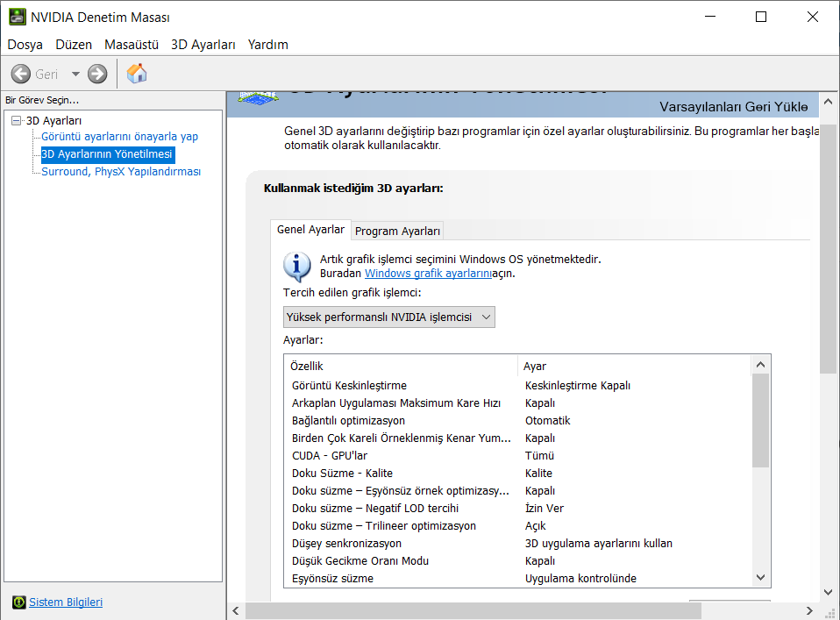
Task: Click main panel scroll down arrow
Action: [828, 592]
